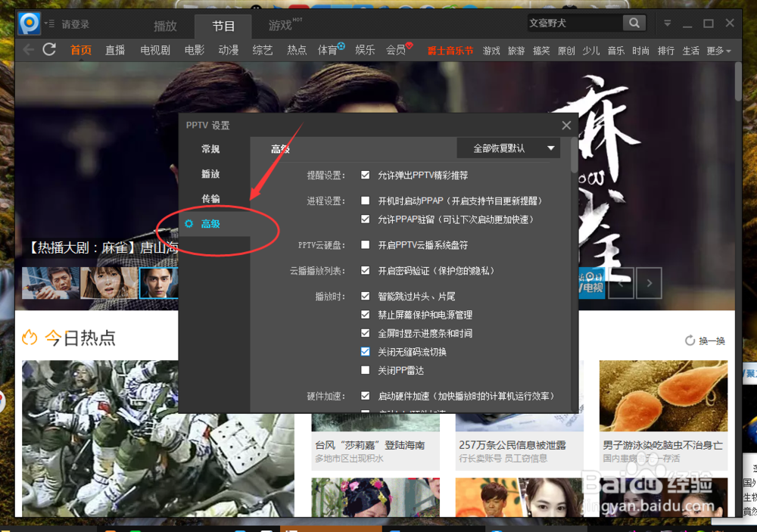Image resolution: width=757 pixels, height=532 pixels.
Task: Select the surprised woman banner thumbnail
Action: click(x=109, y=282)
